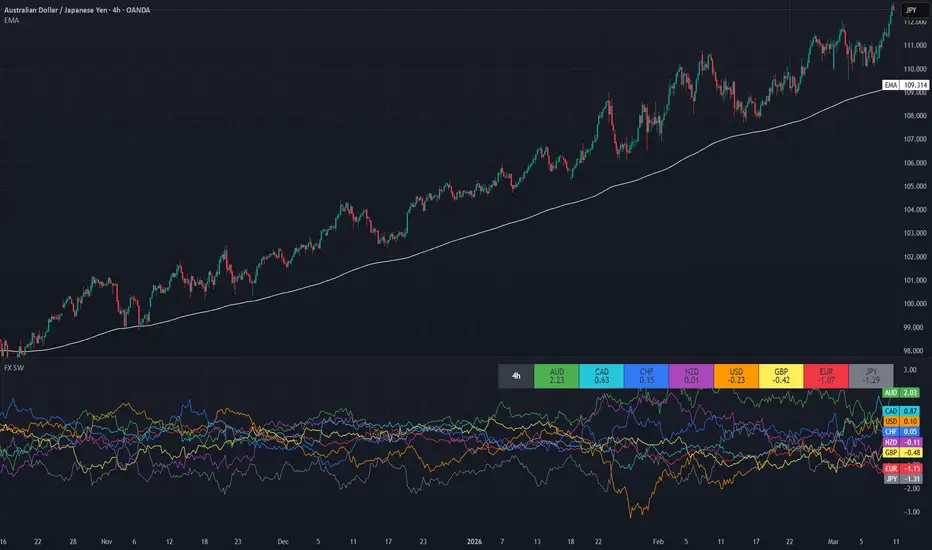Click the Mar label on time axis
Image resolution: width=932 pixels, height=550 pixels.
[x=833, y=542]
